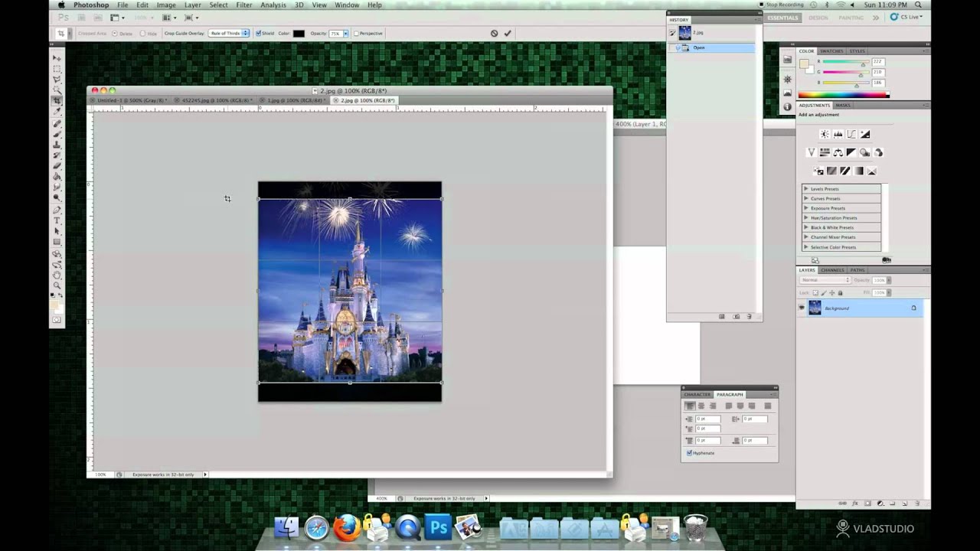The width and height of the screenshot is (980, 551).
Task: Toggle the Shield checkbox
Action: (x=259, y=33)
